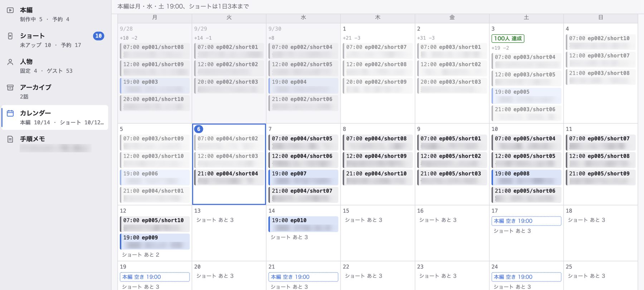Open 21:00 ep005/short09 entry
This screenshot has width=644, height=290.
coord(601,177)
